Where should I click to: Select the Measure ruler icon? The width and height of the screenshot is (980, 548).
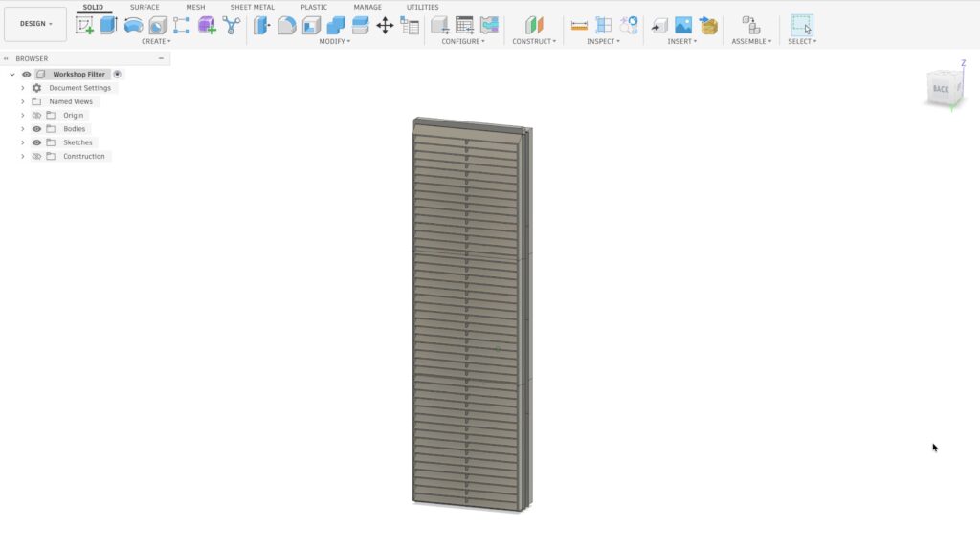579,26
